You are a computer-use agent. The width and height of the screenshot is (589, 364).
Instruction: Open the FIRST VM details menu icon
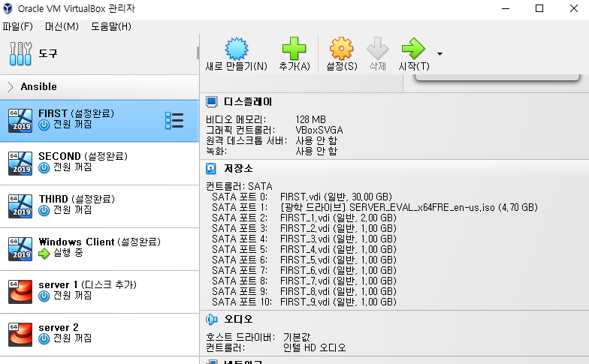click(x=174, y=121)
